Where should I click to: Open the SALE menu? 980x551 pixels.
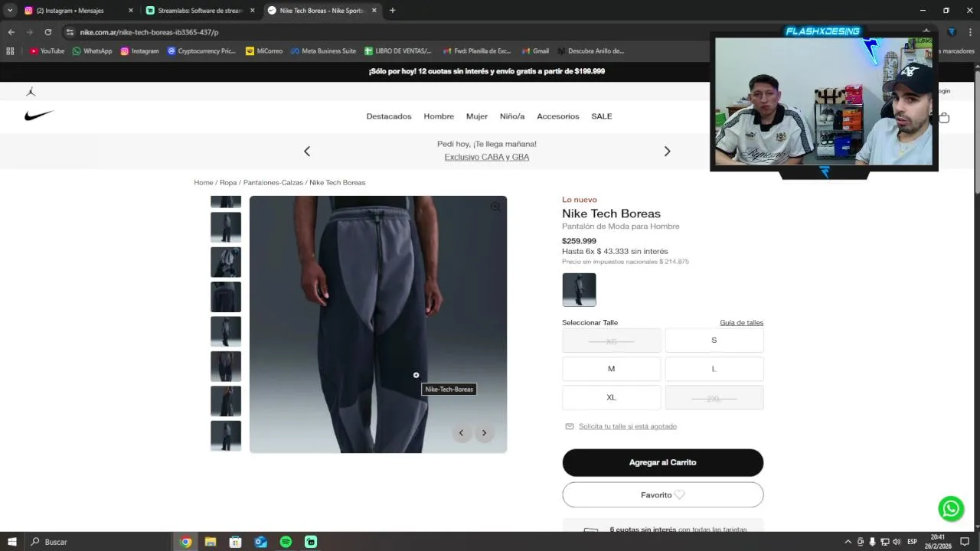pyautogui.click(x=602, y=116)
